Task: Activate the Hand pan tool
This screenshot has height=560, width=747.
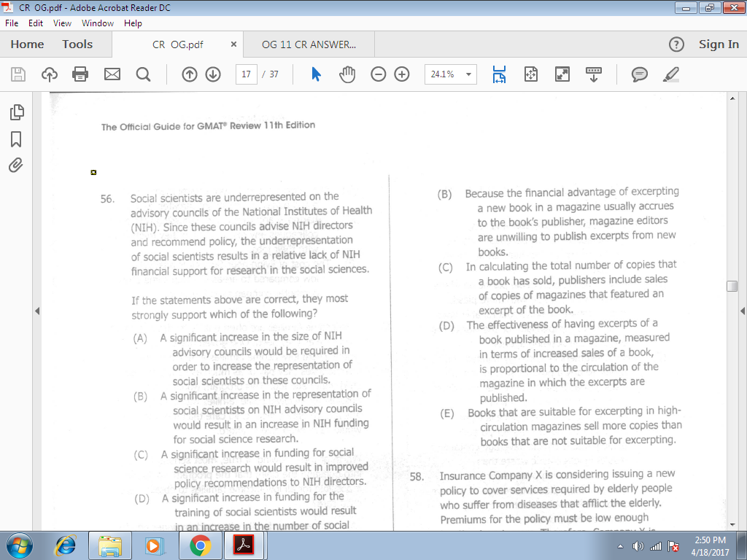Action: click(x=347, y=74)
